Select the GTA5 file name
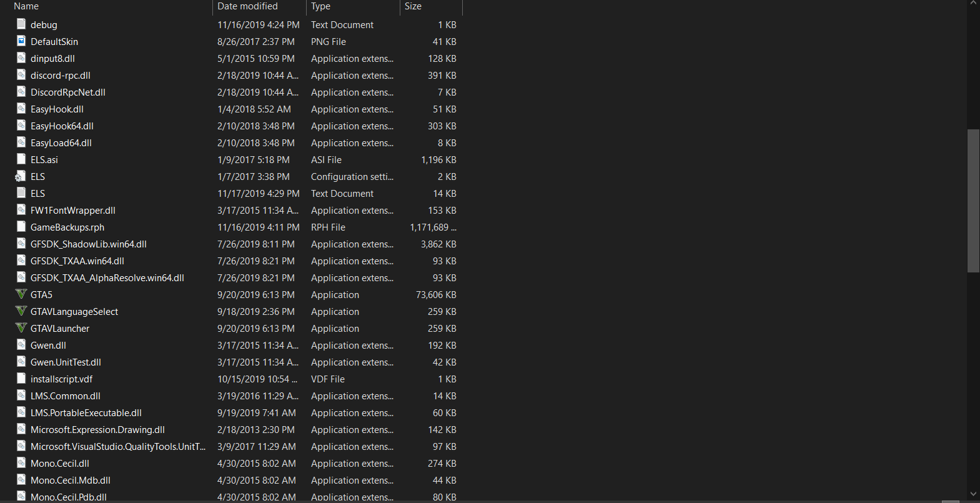 41,295
